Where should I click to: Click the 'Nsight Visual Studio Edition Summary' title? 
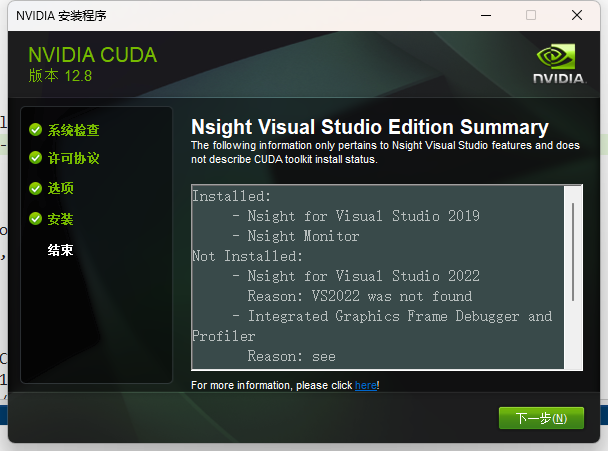click(x=370, y=127)
